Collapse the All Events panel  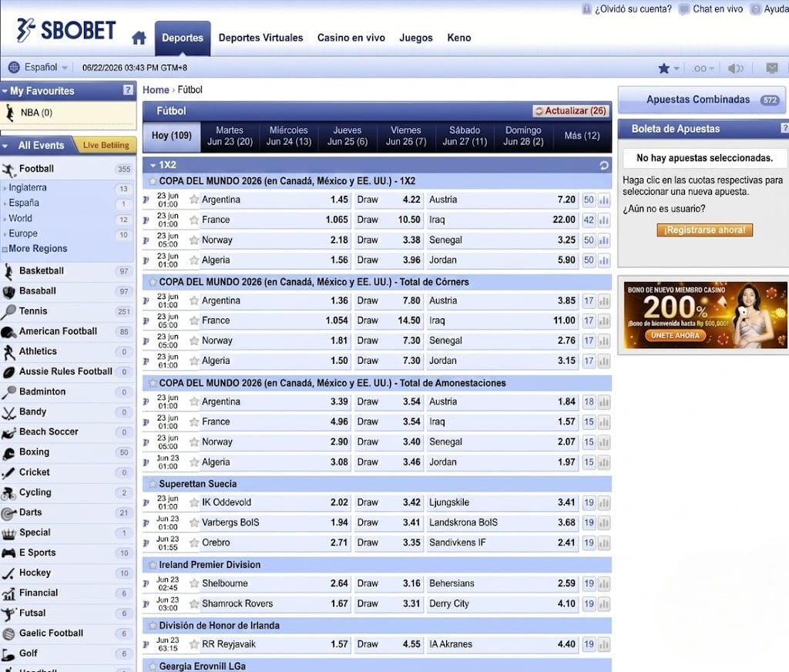pos(5,146)
